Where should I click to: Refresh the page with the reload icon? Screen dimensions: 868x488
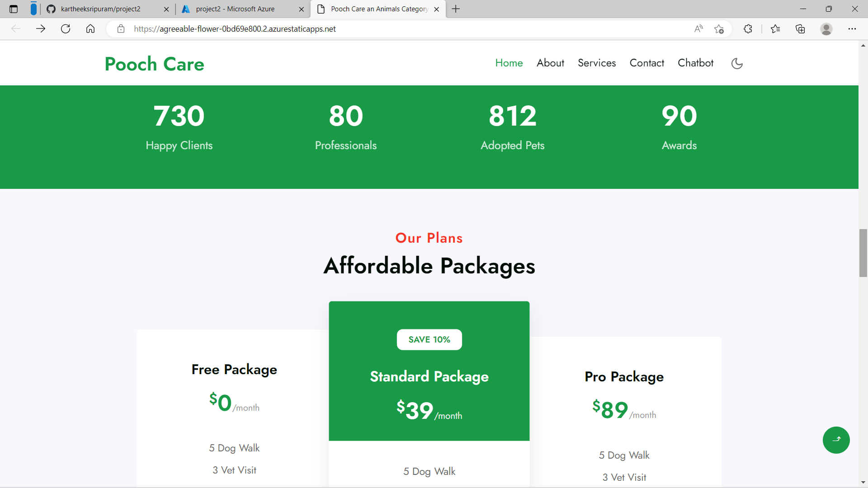pyautogui.click(x=66, y=29)
